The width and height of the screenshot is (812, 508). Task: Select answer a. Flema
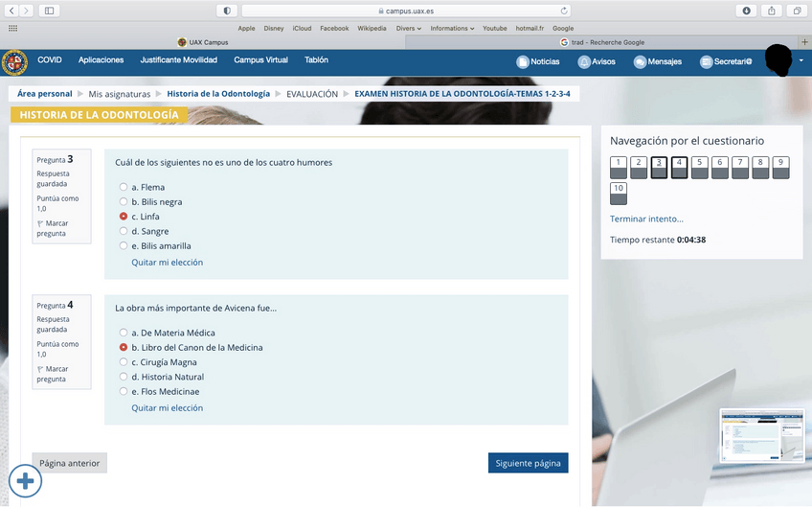124,187
